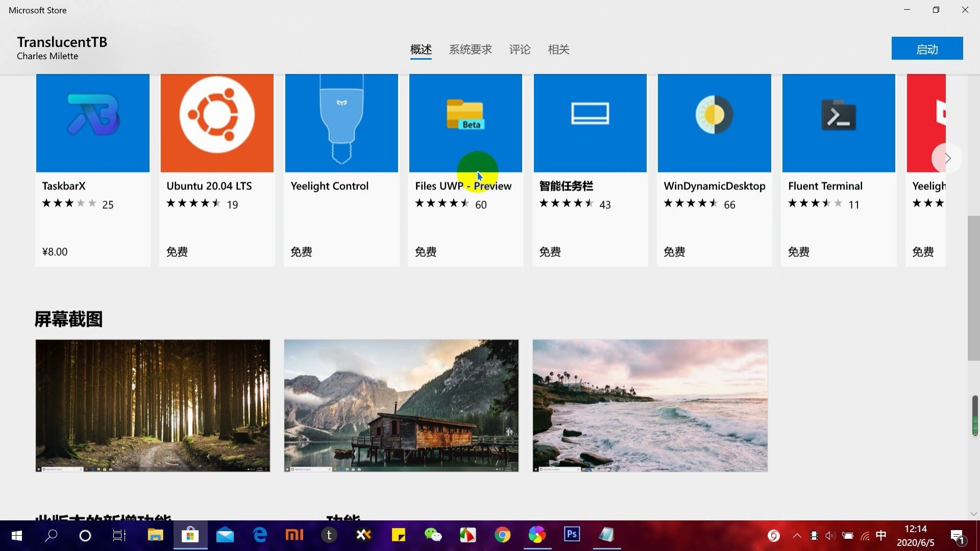Open the forest screenshot thumbnail

pos(153,406)
